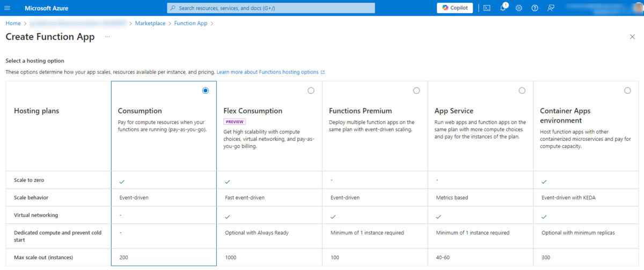Click 'Fast event-driven' scale behavior cell
Viewport: 644px width, 270px height.
(x=245, y=198)
